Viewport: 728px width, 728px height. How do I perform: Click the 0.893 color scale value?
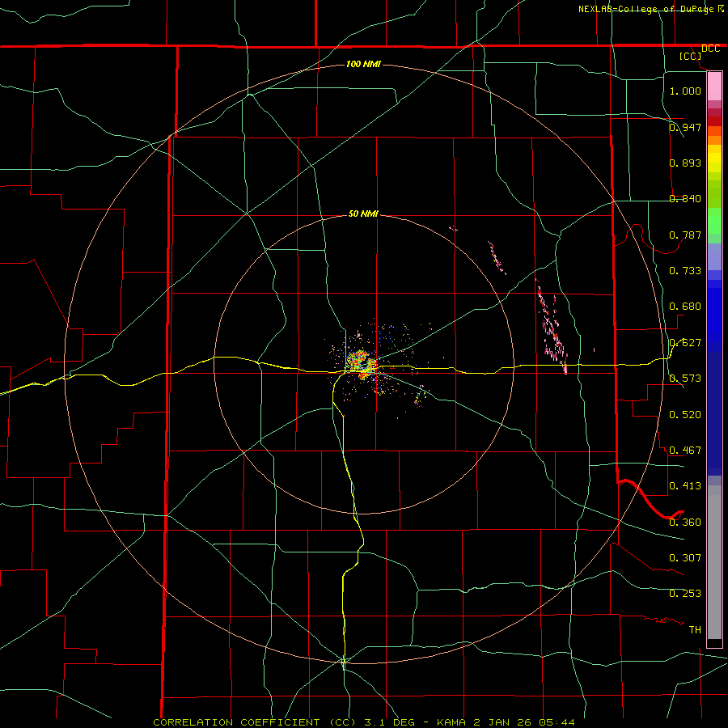(x=685, y=163)
